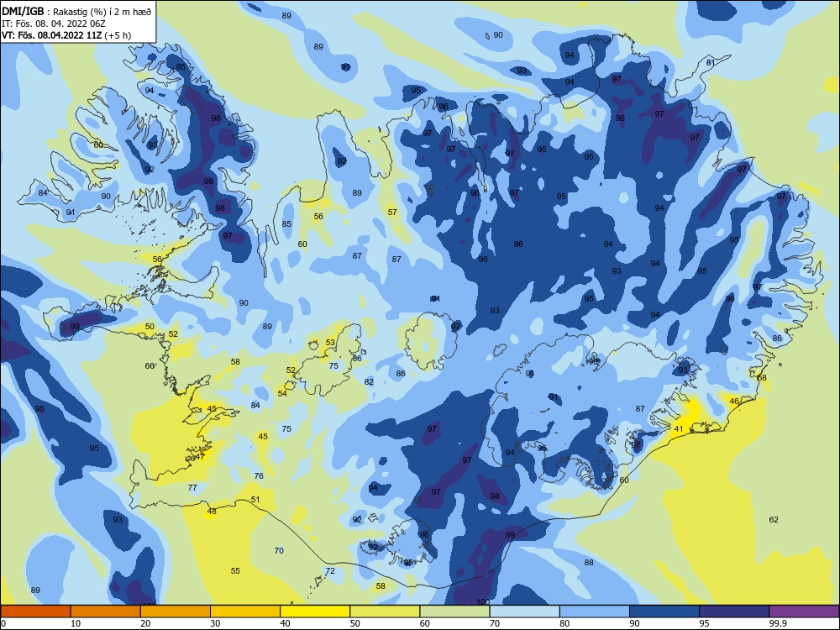Click the '10' label on the legend scale
The image size is (840, 630).
pyautogui.click(x=76, y=623)
